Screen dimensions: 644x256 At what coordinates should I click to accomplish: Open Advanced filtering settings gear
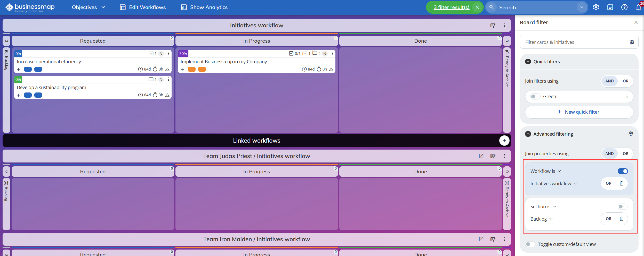coord(631,134)
